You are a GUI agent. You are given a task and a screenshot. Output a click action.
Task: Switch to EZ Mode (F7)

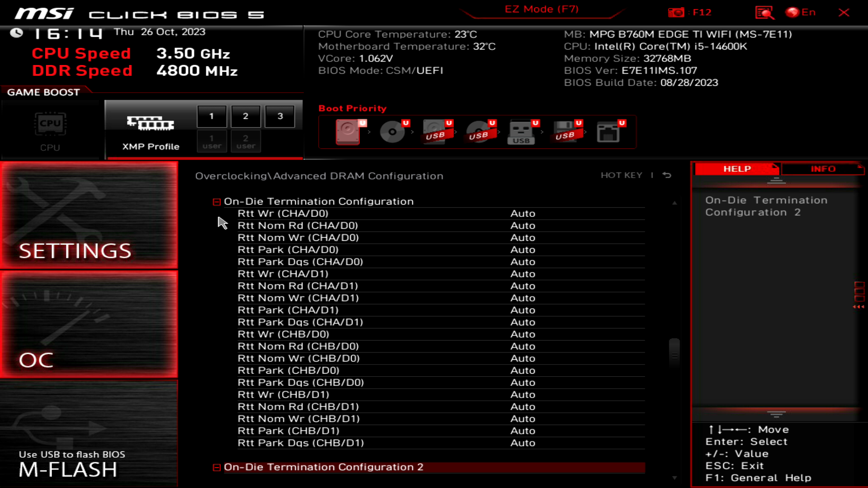pyautogui.click(x=541, y=9)
